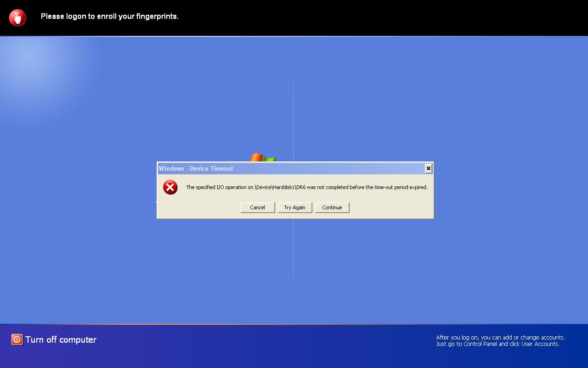This screenshot has width=588, height=368.
Task: Close the Device Timeout dialog with X
Action: [428, 168]
